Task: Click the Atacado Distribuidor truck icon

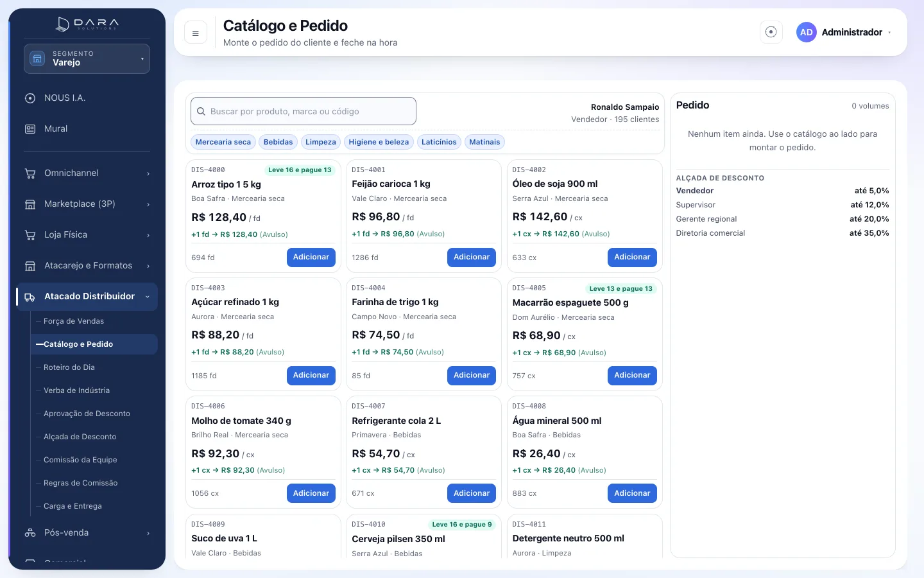Action: (x=30, y=297)
